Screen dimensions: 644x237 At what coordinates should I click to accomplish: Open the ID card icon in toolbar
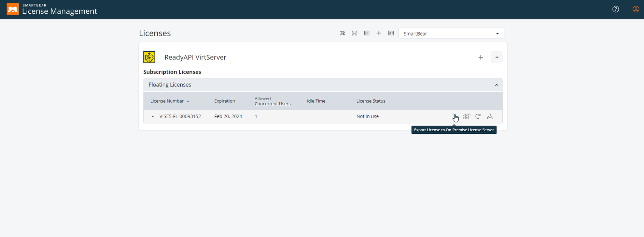click(391, 33)
